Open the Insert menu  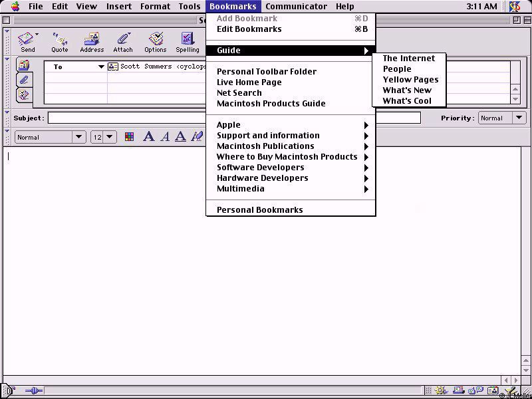119,7
